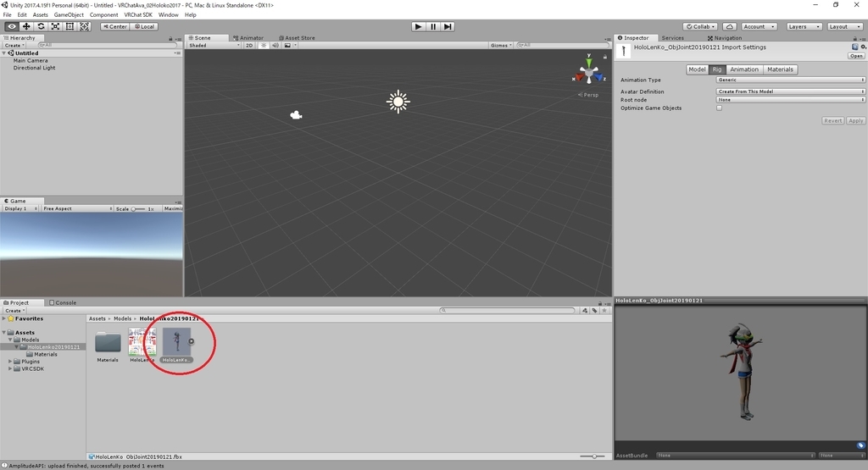Select the Scale tool
Screen dimensions: 868x470
[x=55, y=26]
